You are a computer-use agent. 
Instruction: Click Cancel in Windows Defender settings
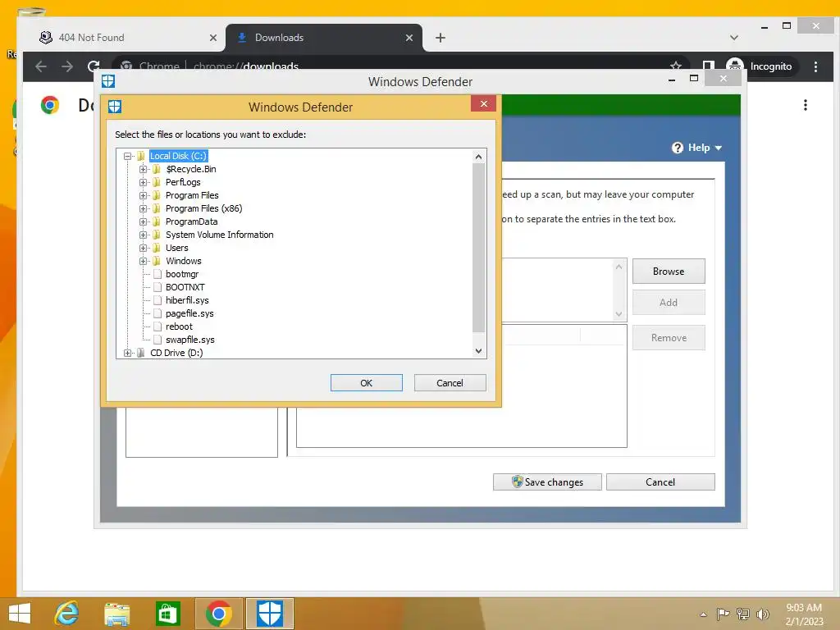tap(660, 482)
